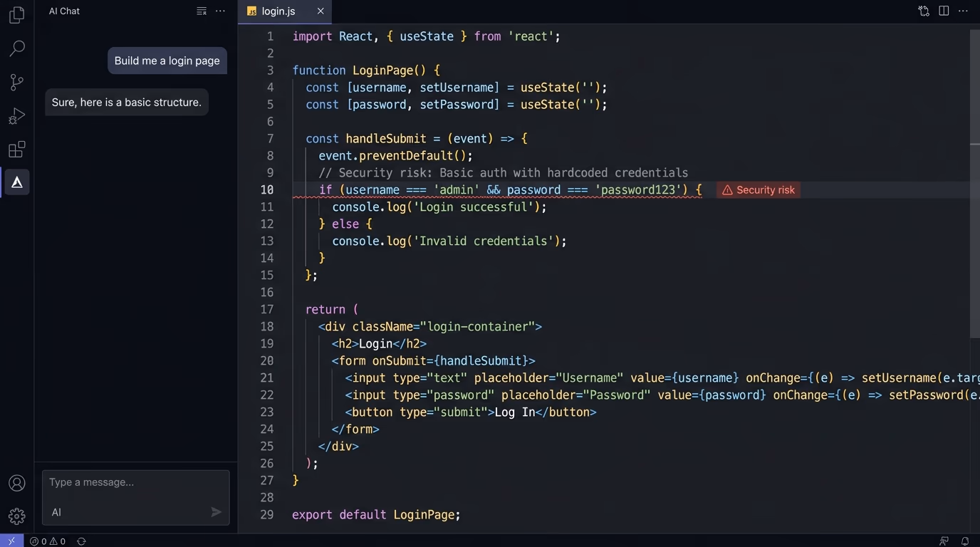The image size is (980, 547).
Task: Open notifications bell in status bar
Action: pyautogui.click(x=965, y=541)
